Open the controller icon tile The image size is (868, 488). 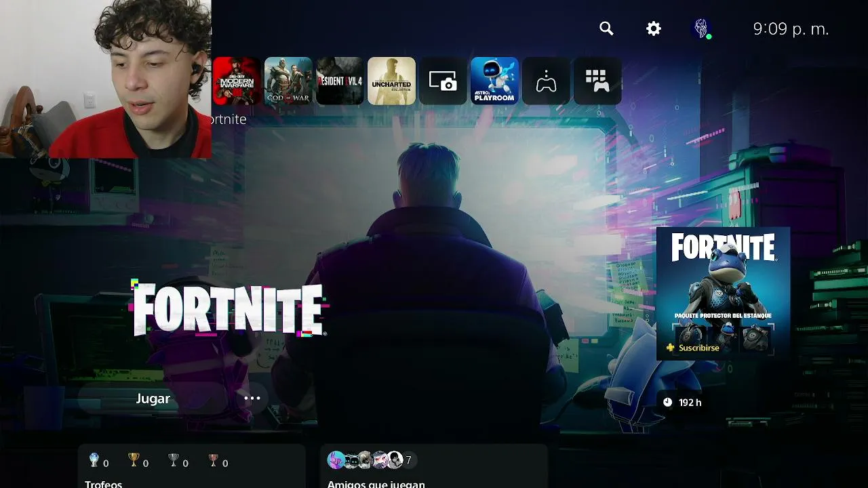coord(546,81)
